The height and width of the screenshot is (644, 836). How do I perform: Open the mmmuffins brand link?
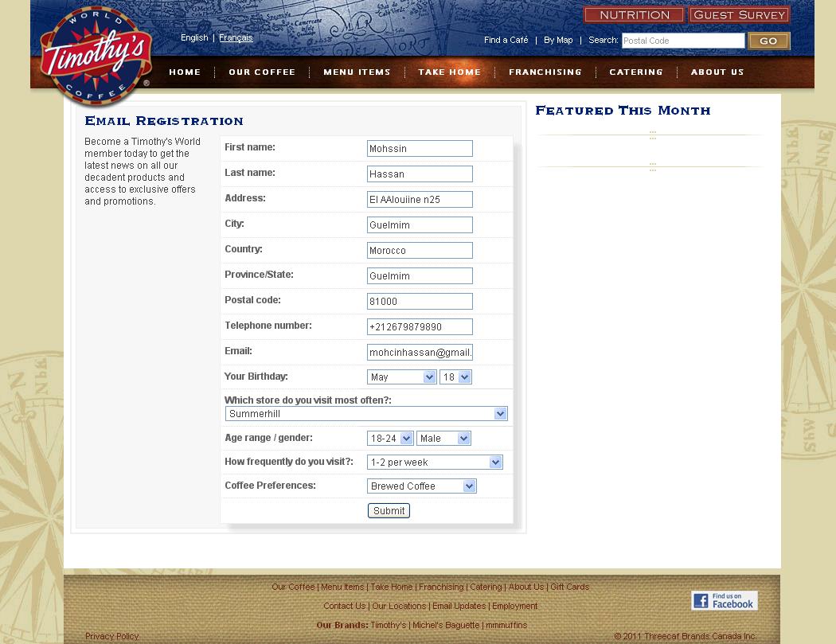coord(506,626)
